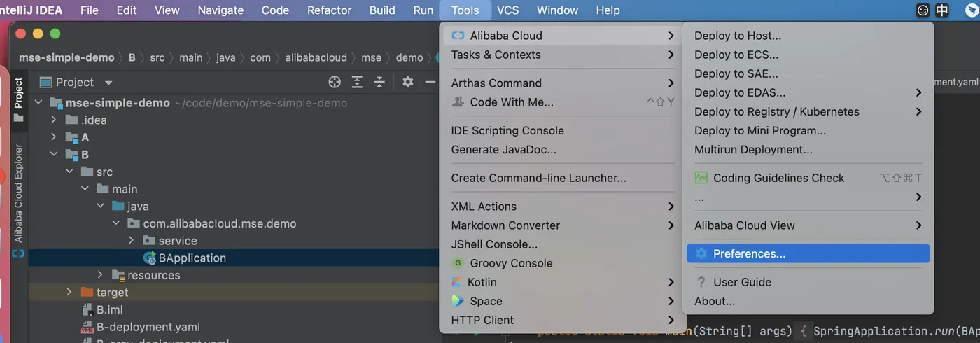Click the alibabacloud breadcrumb segment
This screenshot has width=980, height=343.
(316, 57)
